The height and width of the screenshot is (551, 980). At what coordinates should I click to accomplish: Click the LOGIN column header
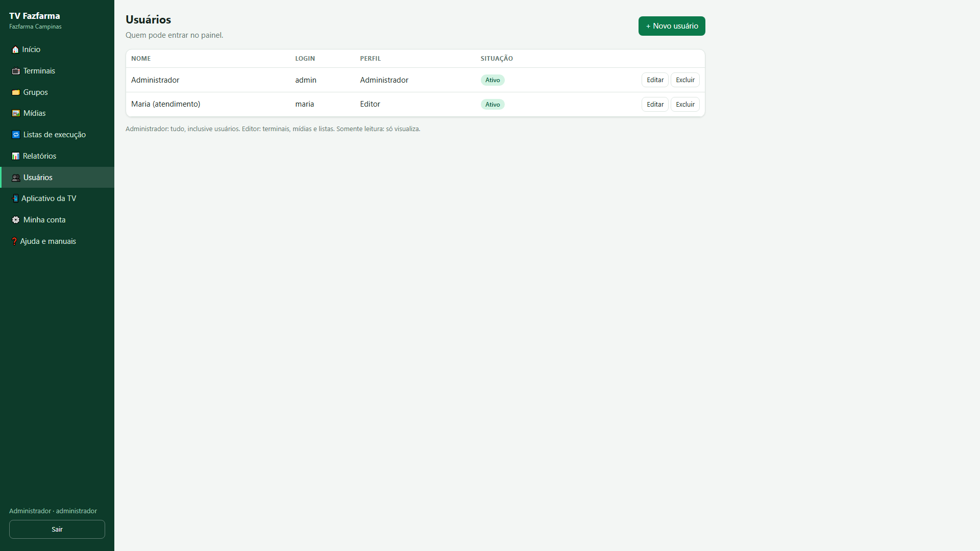coord(305,59)
